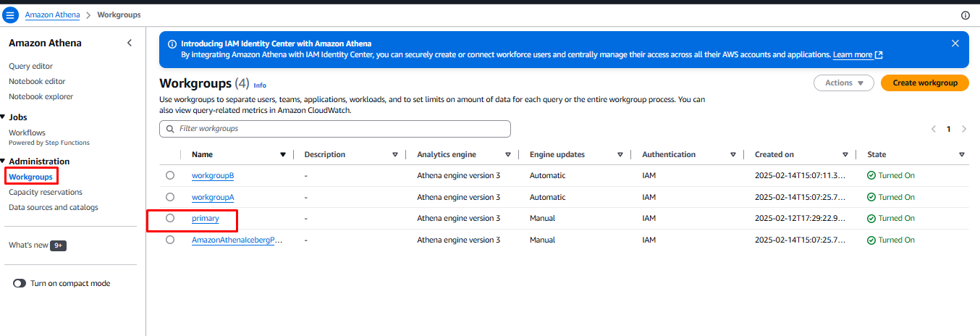Collapse the Administration section
This screenshot has height=336, width=980.
point(4,161)
